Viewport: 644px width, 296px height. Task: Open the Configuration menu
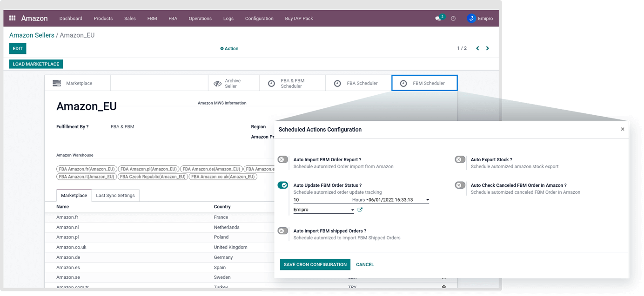[259, 19]
